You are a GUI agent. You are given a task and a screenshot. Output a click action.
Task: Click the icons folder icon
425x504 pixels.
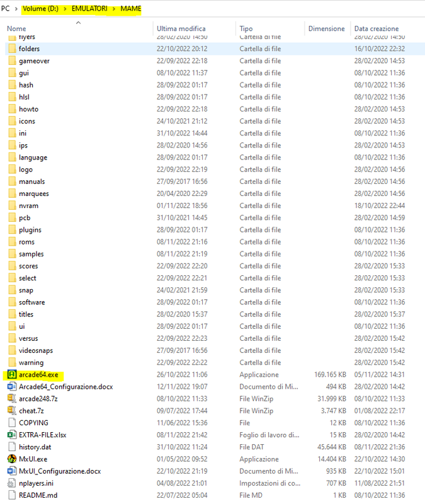pyautogui.click(x=12, y=121)
